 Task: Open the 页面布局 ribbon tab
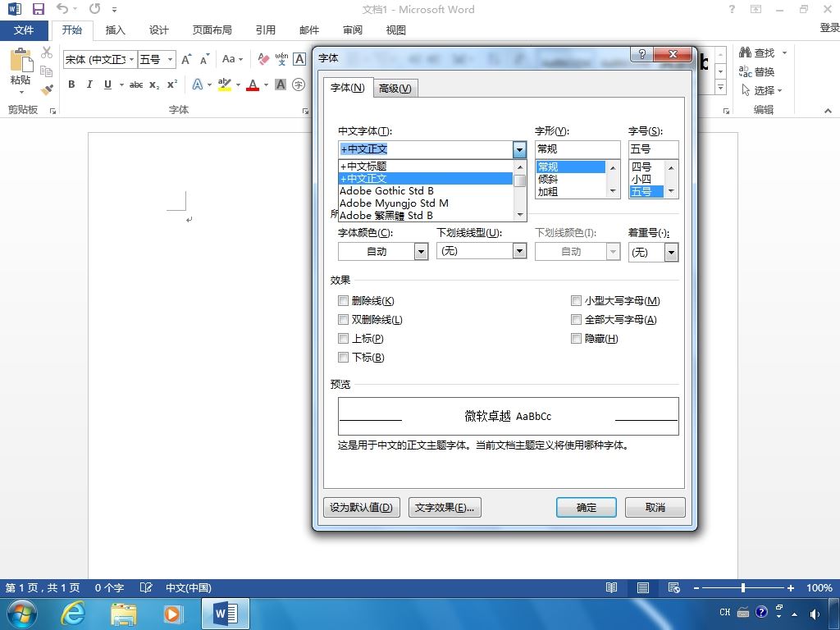coord(212,30)
